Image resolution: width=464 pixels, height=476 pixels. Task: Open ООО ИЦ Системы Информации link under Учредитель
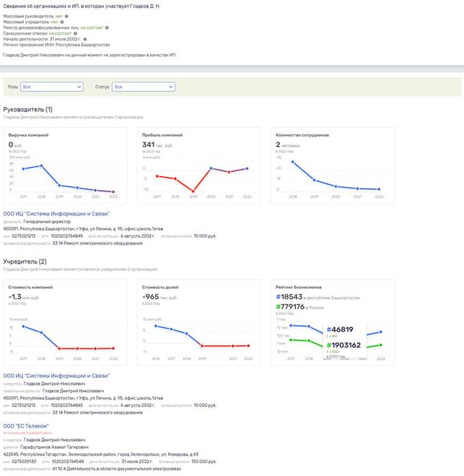coord(57,376)
